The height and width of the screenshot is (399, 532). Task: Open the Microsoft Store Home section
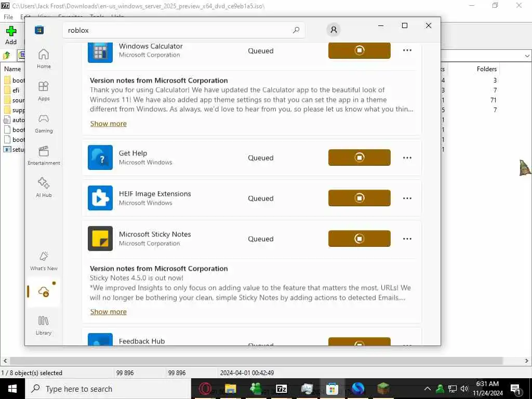click(x=44, y=58)
